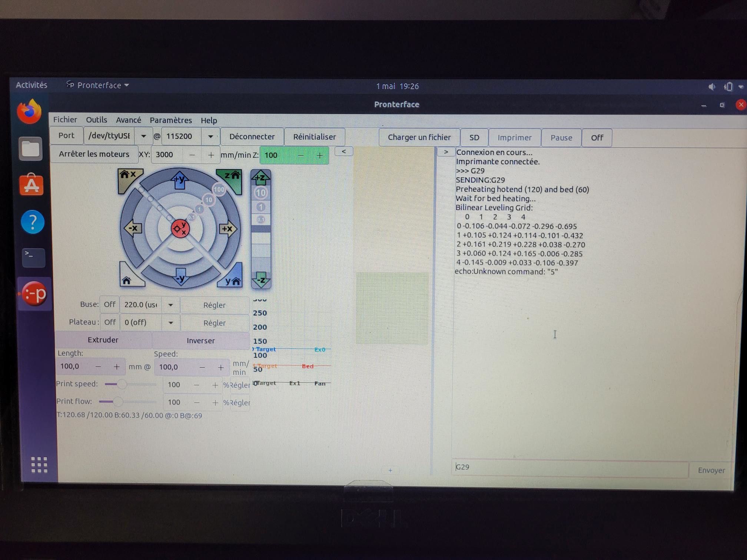The height and width of the screenshot is (560, 747).
Task: Toggle the Plateau heater Off button
Action: tap(110, 322)
